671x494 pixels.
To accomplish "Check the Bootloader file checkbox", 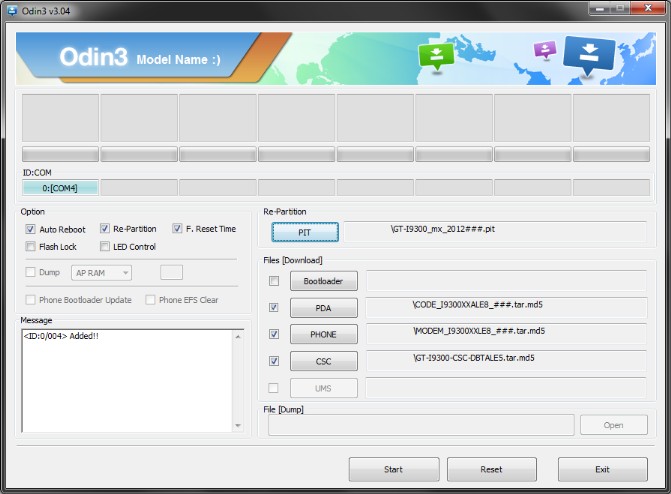I will coord(274,281).
